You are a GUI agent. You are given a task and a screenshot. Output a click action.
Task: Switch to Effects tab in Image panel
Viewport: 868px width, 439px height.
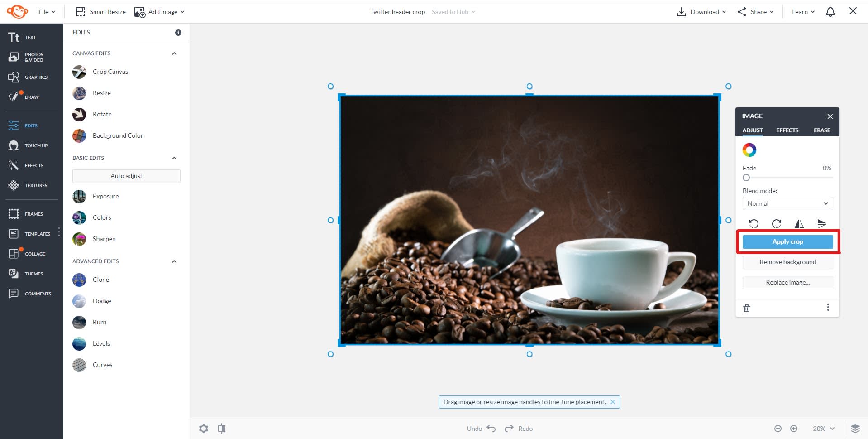787,130
